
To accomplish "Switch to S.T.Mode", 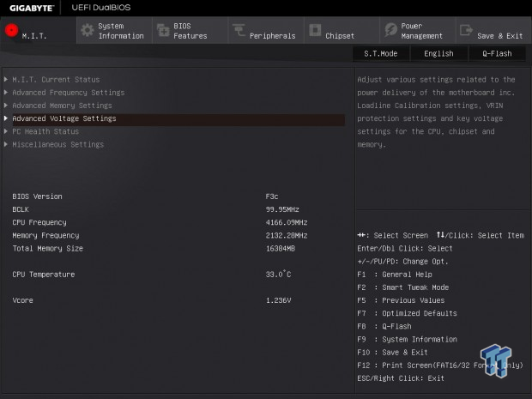I will tap(381, 53).
